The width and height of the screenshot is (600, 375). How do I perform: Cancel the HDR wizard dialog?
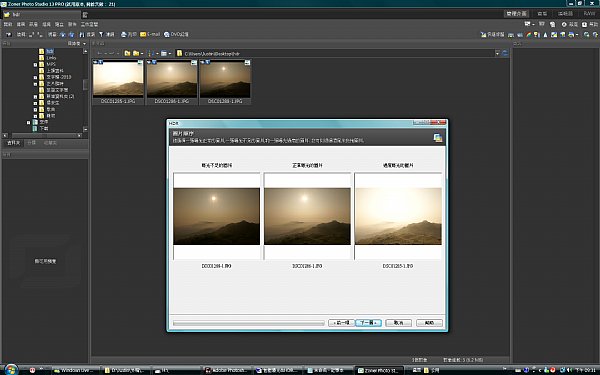pyautogui.click(x=398, y=323)
